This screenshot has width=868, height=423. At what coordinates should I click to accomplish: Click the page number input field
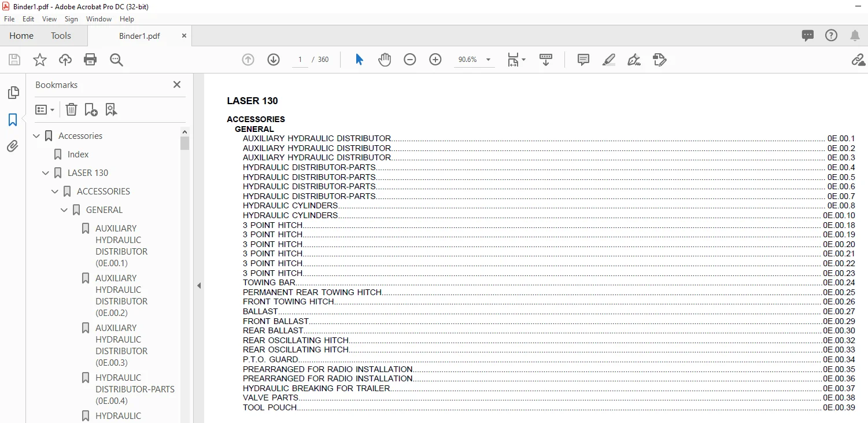[x=300, y=60]
